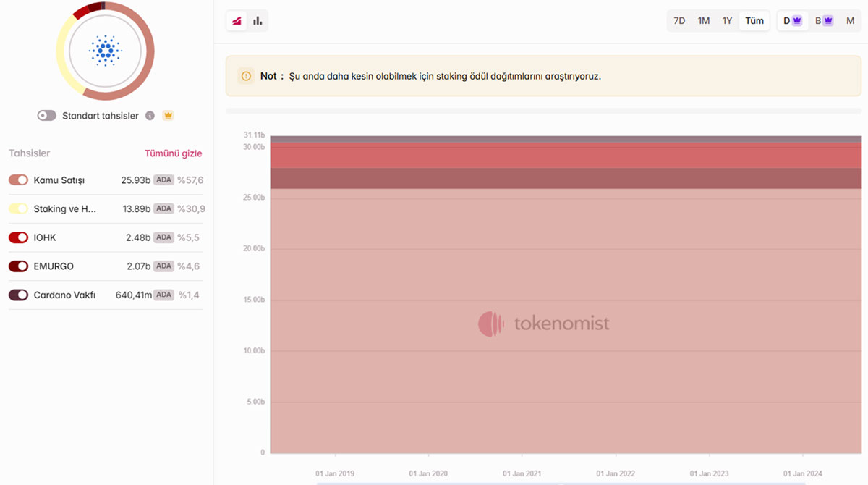
Task: Click the ADA badge in the EMURGO row
Action: coord(163,266)
